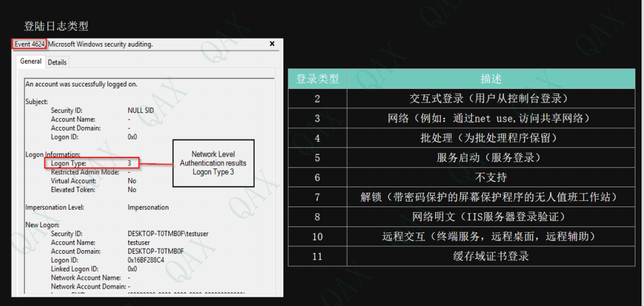Click the 缓存域证书登录 row description
The height and width of the screenshot is (306, 644).
click(x=490, y=256)
